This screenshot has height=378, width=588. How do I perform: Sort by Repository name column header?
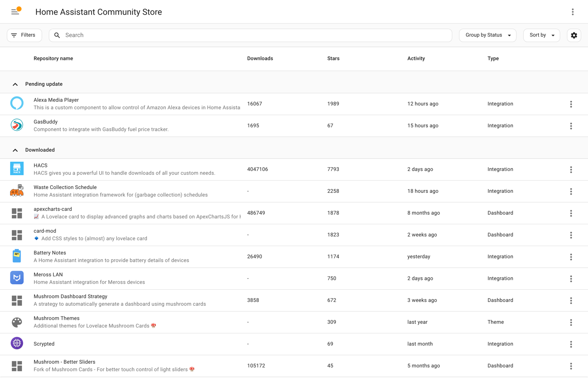click(53, 58)
